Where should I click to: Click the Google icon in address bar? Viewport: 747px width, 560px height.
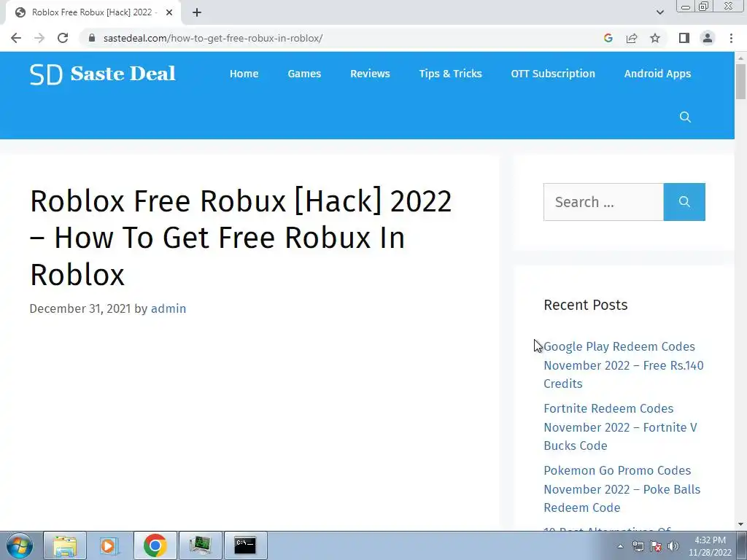[x=608, y=38]
